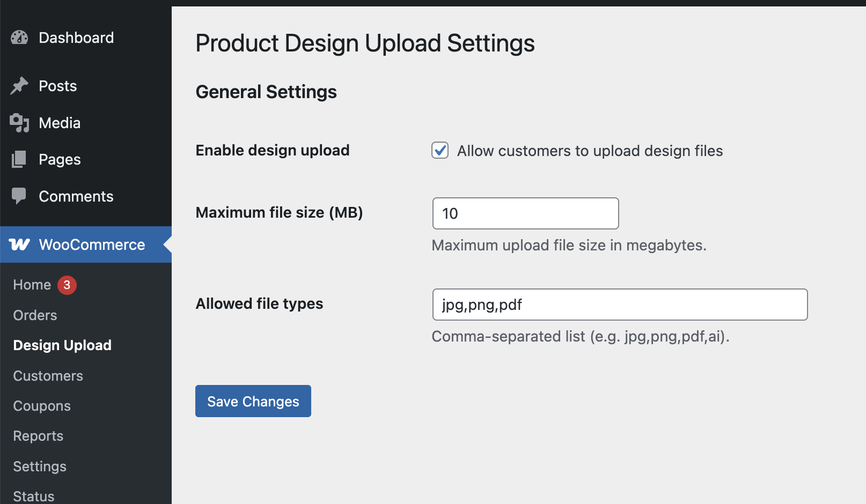Click inside the Maximum file size field
Image resolution: width=866 pixels, height=504 pixels.
pos(525,213)
